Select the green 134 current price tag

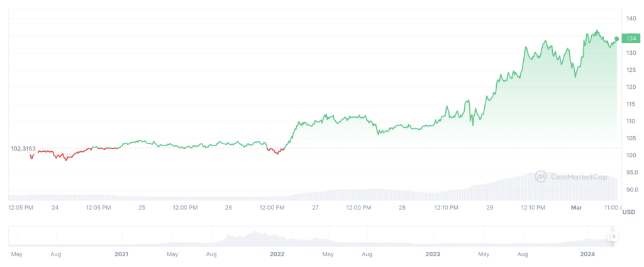point(631,39)
